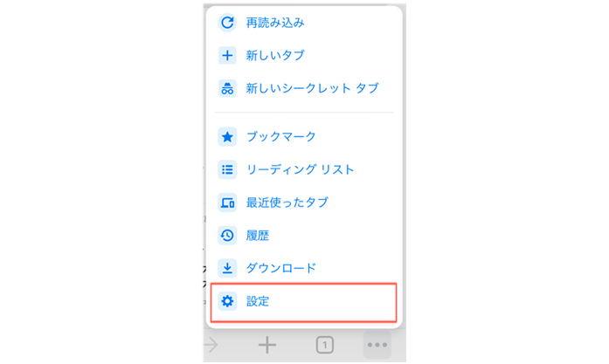Click the incognito spy icon
609x364 pixels.
pos(227,88)
